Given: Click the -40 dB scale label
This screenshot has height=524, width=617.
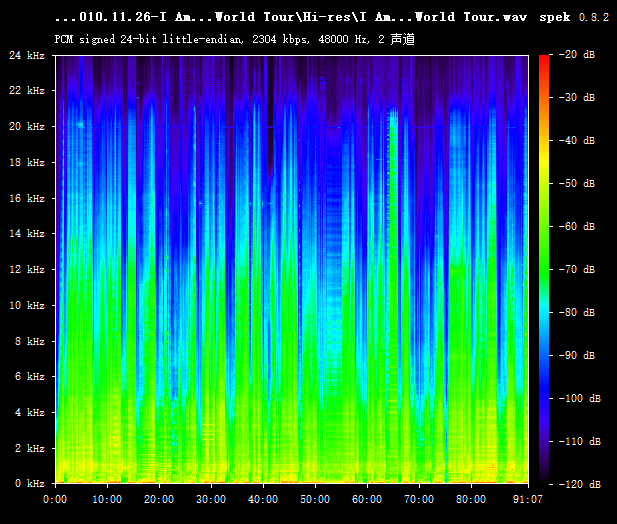Looking at the screenshot, I should 577,140.
